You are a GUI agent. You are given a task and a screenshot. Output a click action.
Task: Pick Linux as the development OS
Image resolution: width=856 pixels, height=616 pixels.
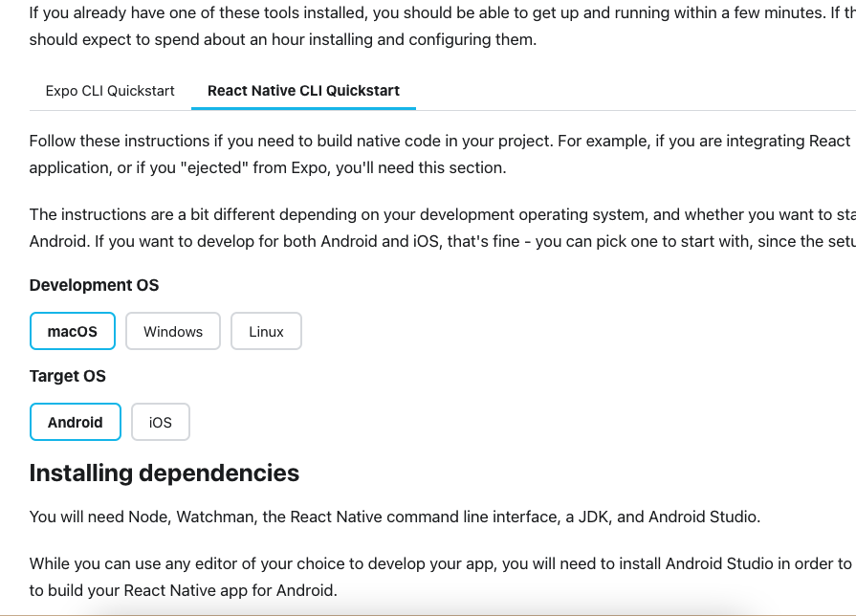266,332
